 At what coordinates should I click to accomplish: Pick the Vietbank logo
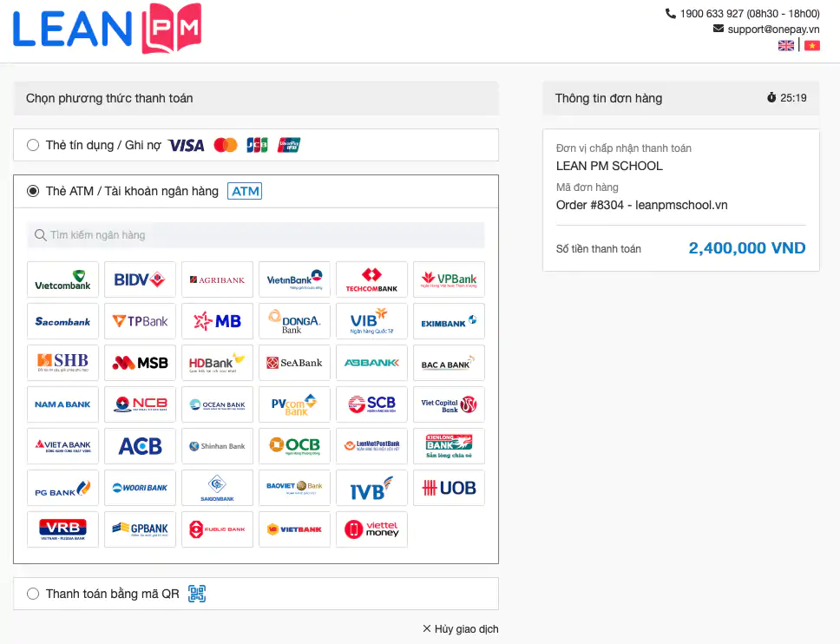tap(294, 530)
